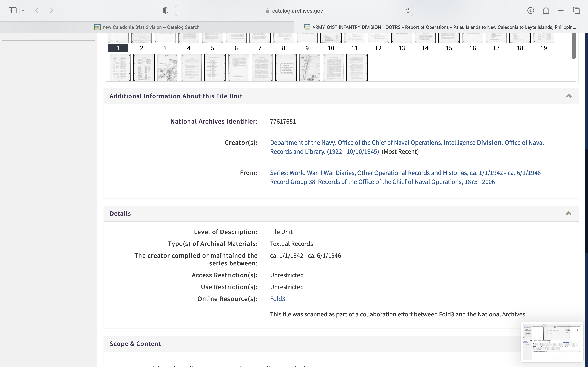The width and height of the screenshot is (588, 367).
Task: Open Record Group 38 link
Action: tap(382, 182)
